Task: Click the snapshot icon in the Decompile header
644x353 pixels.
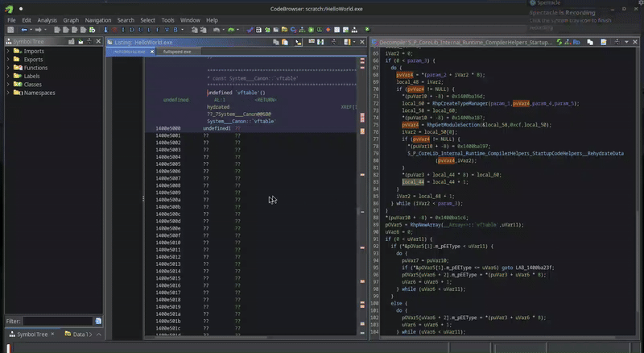Action: 603,42
